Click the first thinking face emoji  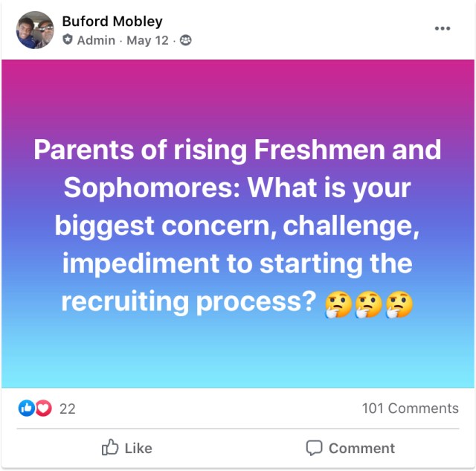click(338, 304)
